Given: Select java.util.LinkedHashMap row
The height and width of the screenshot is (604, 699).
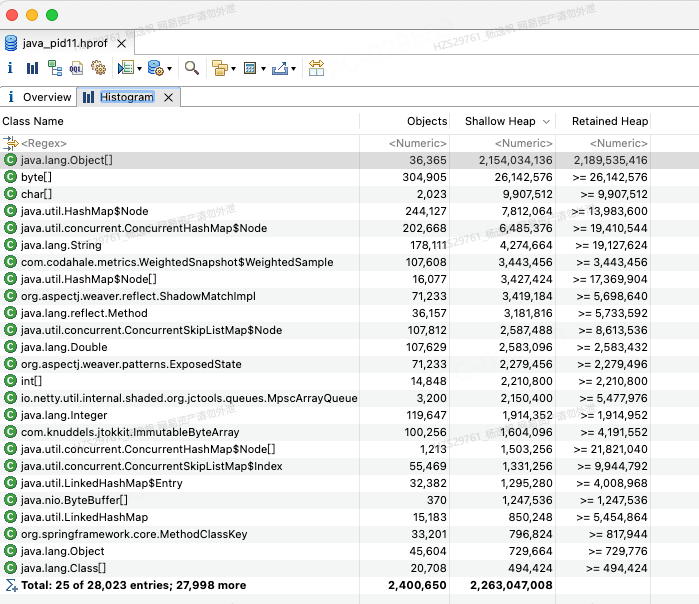Looking at the screenshot, I should click(x=350, y=517).
